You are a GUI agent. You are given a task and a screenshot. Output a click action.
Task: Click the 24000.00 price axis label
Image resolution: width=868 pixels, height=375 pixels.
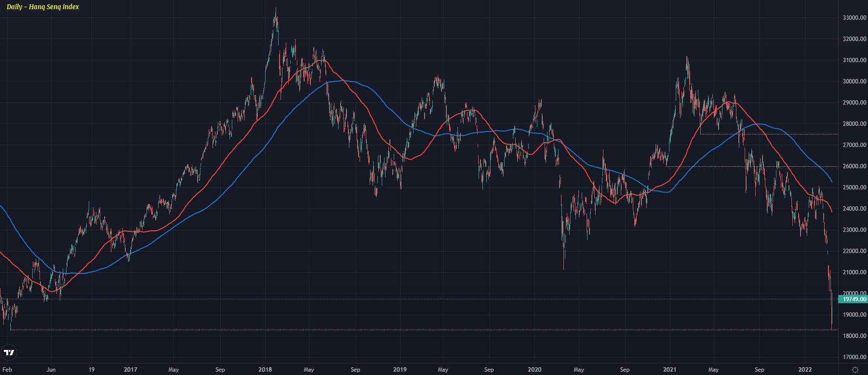click(854, 209)
